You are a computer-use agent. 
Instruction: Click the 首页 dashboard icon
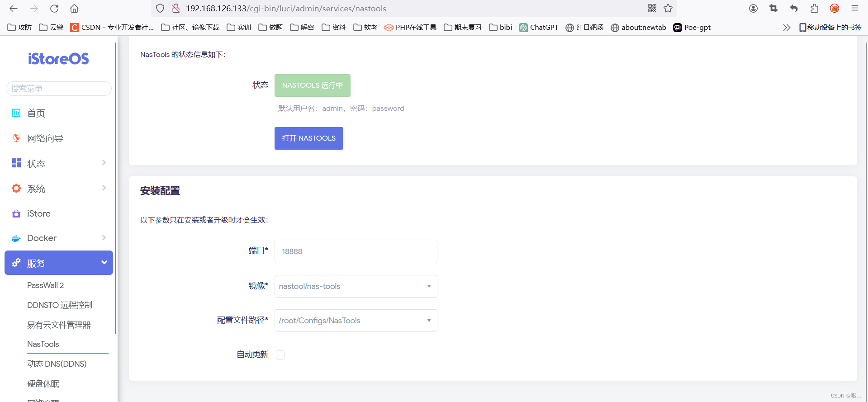[x=16, y=113]
